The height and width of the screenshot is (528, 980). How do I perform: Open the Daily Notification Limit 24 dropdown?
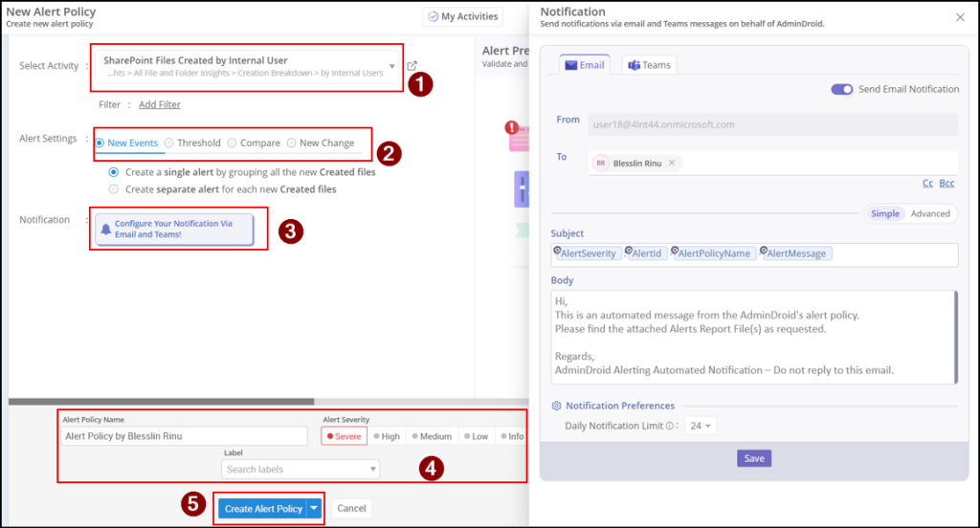700,426
